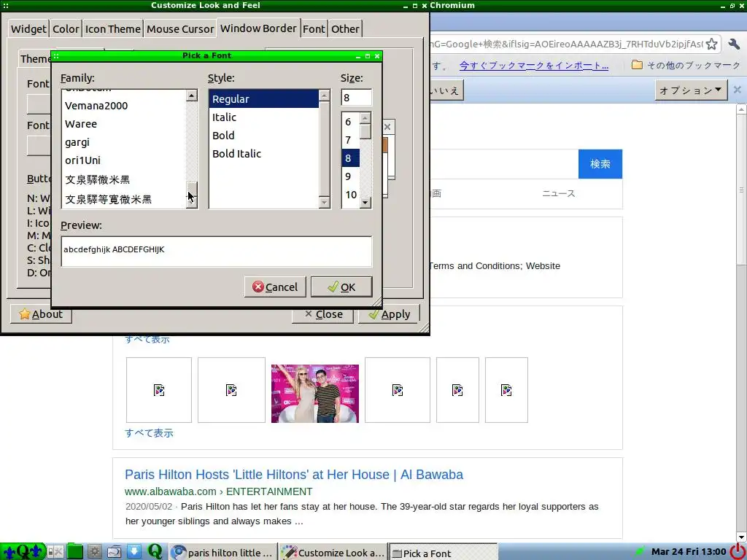Click the font Preview text field
Screen dimensions: 747x560
[x=216, y=252]
